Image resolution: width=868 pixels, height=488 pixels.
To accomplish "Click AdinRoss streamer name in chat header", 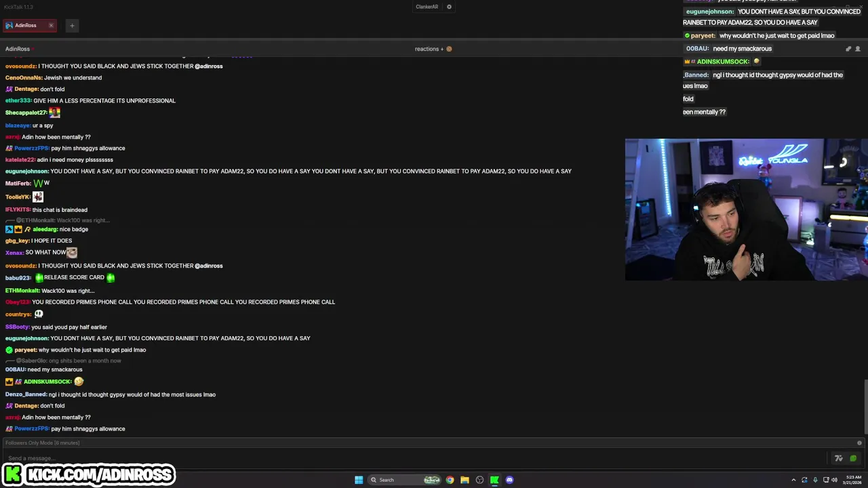I will coord(18,49).
